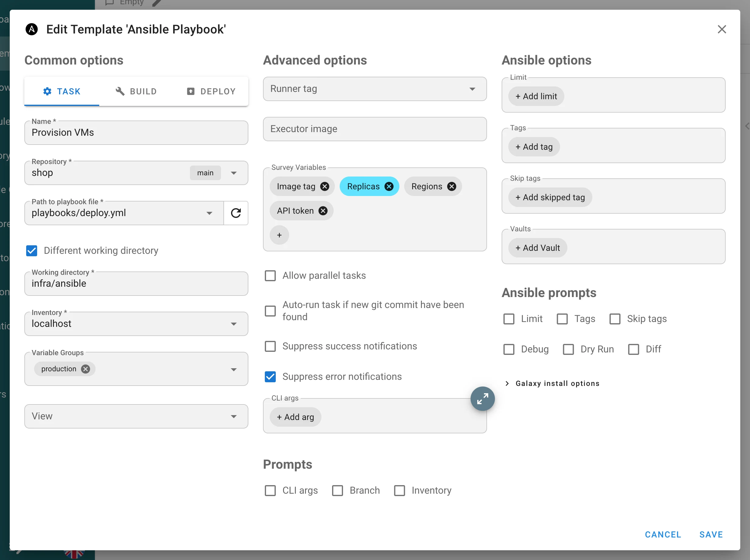Uncheck Different working directory
The height and width of the screenshot is (560, 750).
32,251
